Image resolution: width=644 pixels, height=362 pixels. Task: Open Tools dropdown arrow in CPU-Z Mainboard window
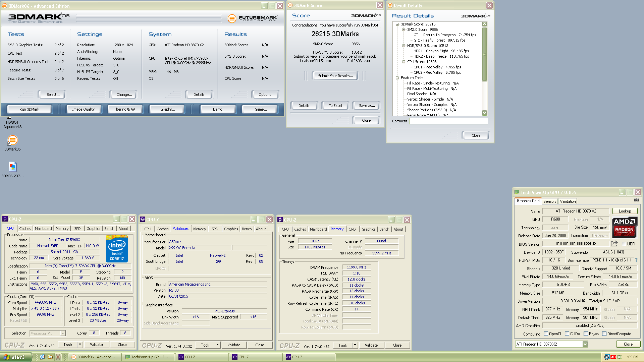click(217, 345)
